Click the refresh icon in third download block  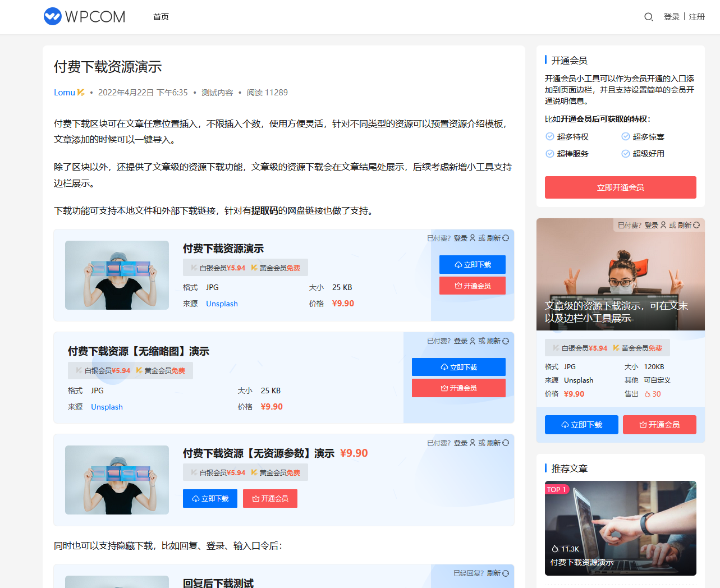pyautogui.click(x=506, y=443)
